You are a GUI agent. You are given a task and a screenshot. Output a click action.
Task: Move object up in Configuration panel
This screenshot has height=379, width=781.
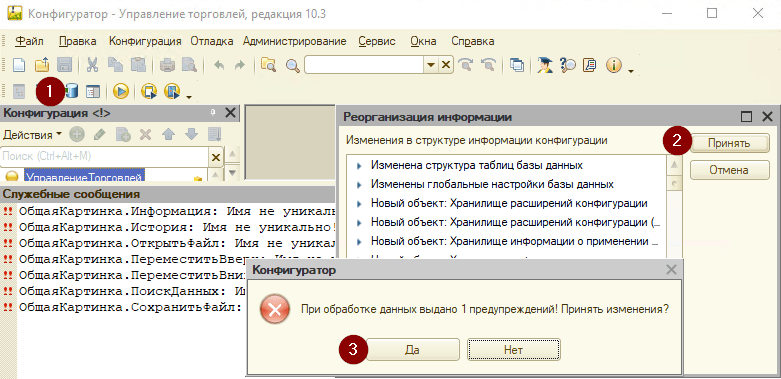coord(168,134)
